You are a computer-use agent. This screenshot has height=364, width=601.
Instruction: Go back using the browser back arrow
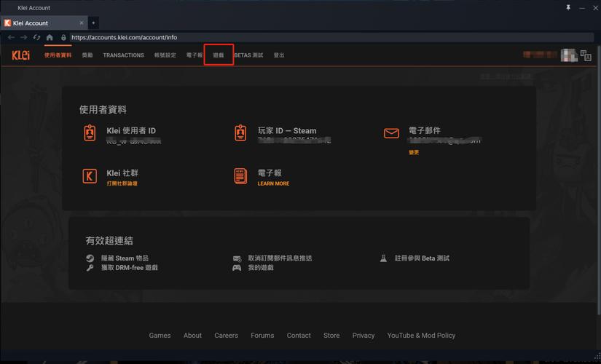[11, 37]
